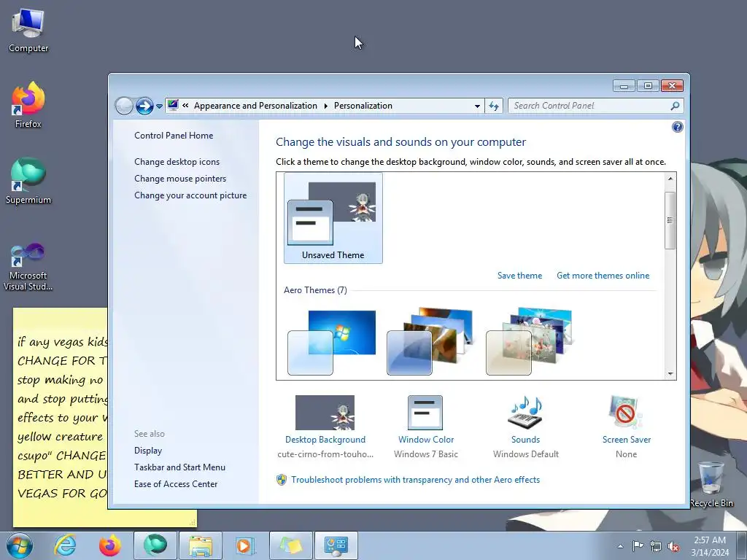
Task: Click the Aero Themes (7) heading
Action: 315,290
